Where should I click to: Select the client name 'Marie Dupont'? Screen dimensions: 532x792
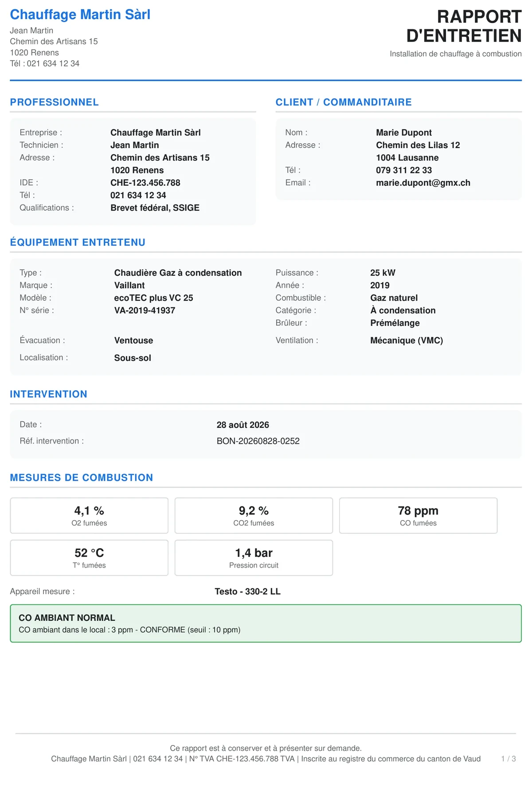(x=404, y=133)
